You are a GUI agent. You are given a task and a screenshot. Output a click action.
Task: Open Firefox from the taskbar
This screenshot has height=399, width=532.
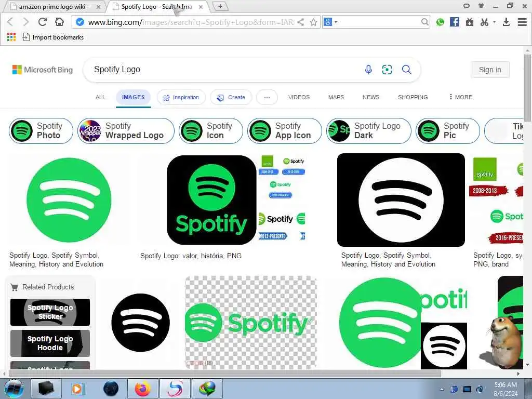tap(143, 389)
